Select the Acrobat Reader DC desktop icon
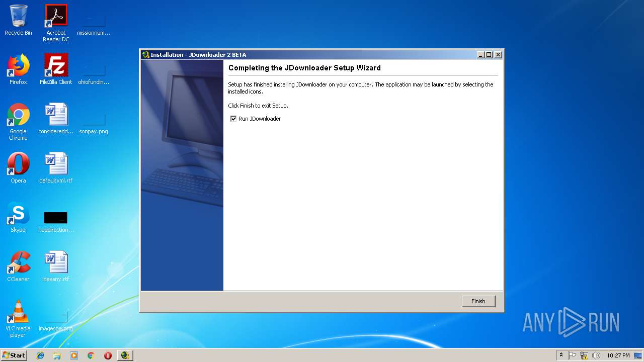Screen dimensions: 644x362 point(56,23)
